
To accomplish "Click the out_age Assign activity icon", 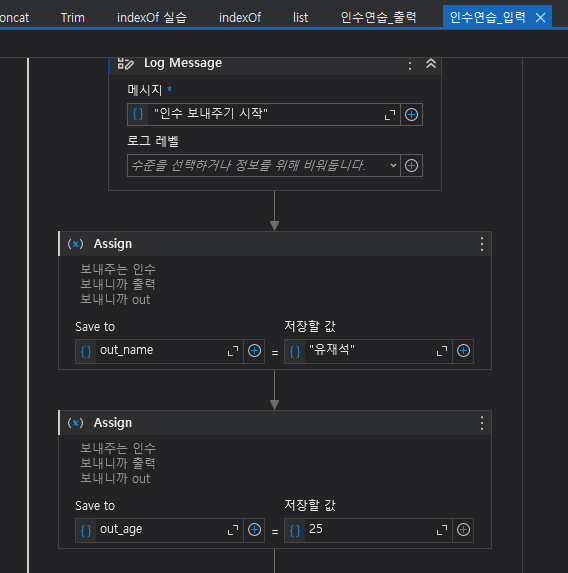I will tap(75, 423).
